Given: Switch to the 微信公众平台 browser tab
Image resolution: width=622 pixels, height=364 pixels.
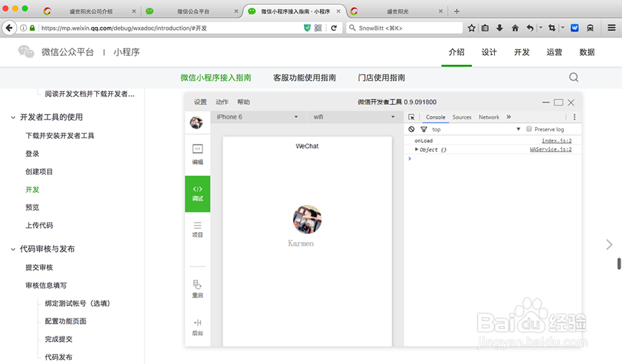Looking at the screenshot, I should pos(193,11).
